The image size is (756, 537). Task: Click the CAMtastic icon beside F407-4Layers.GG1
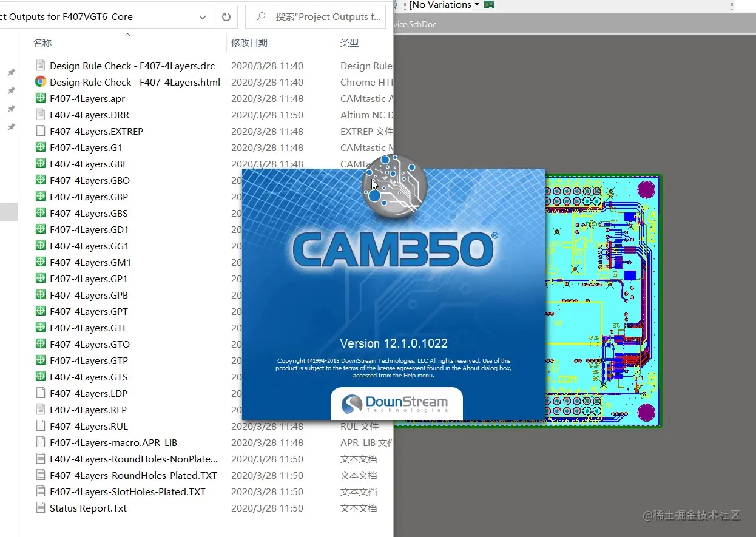(41, 246)
